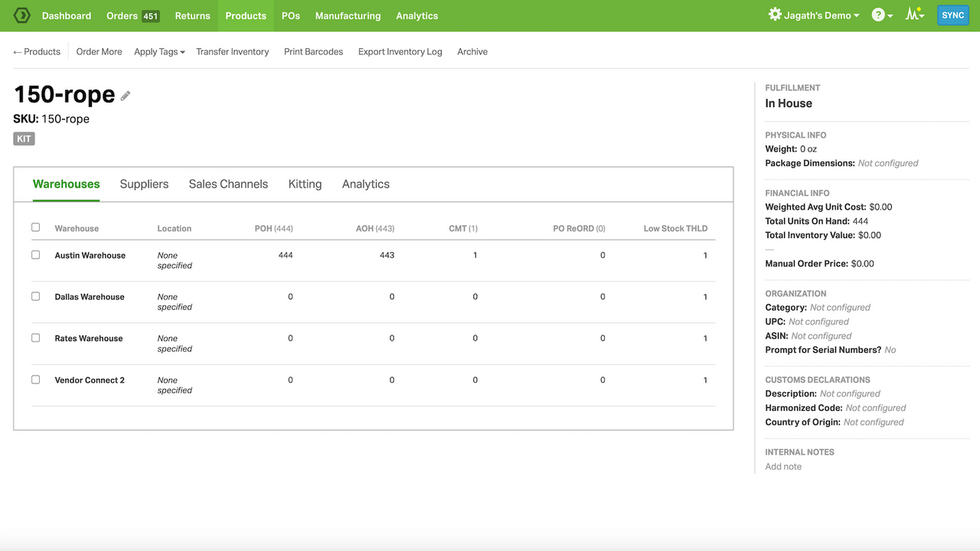Open the activity graph icon menu
Viewport: 980px width, 551px height.
[914, 15]
